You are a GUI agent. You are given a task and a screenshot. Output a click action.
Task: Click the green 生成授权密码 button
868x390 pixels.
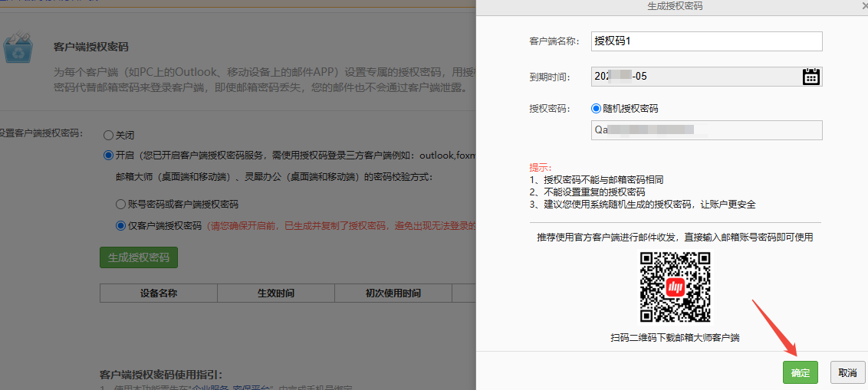(139, 257)
